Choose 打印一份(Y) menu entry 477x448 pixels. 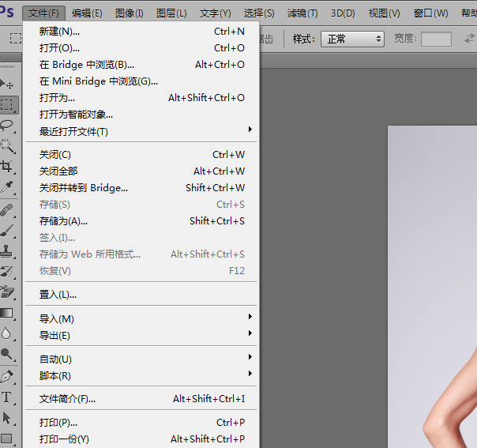pos(141,439)
